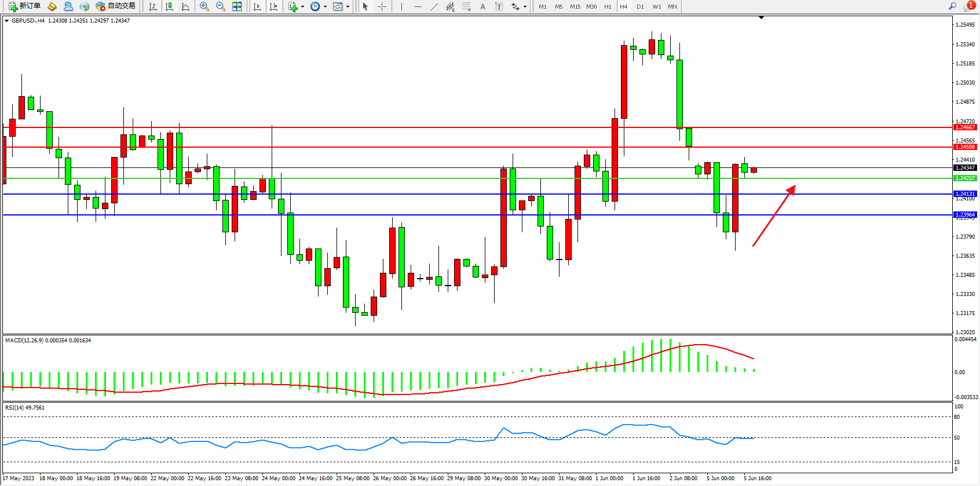Click the red 1.24667 price level label

(964, 127)
